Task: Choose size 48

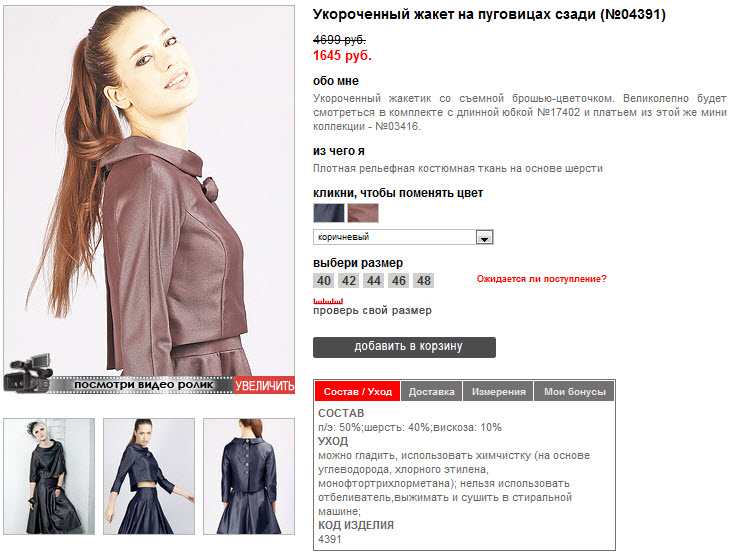Action: click(x=424, y=280)
